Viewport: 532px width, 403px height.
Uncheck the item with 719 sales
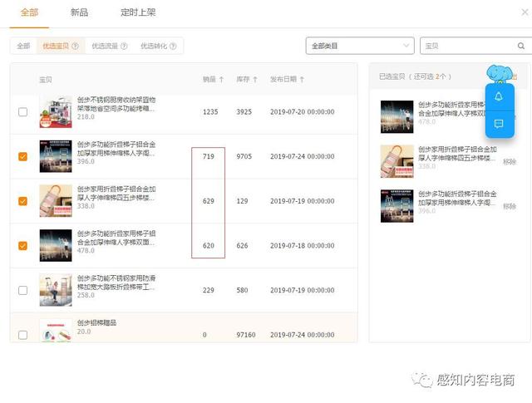click(x=22, y=156)
